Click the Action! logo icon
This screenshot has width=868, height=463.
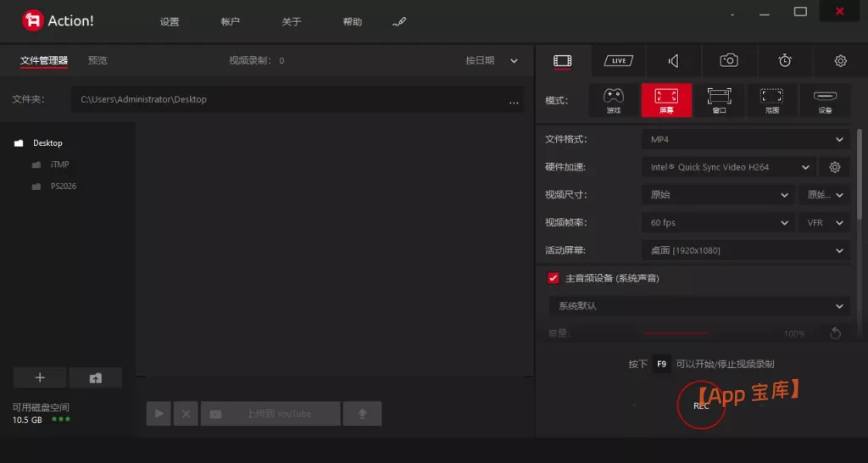[33, 21]
